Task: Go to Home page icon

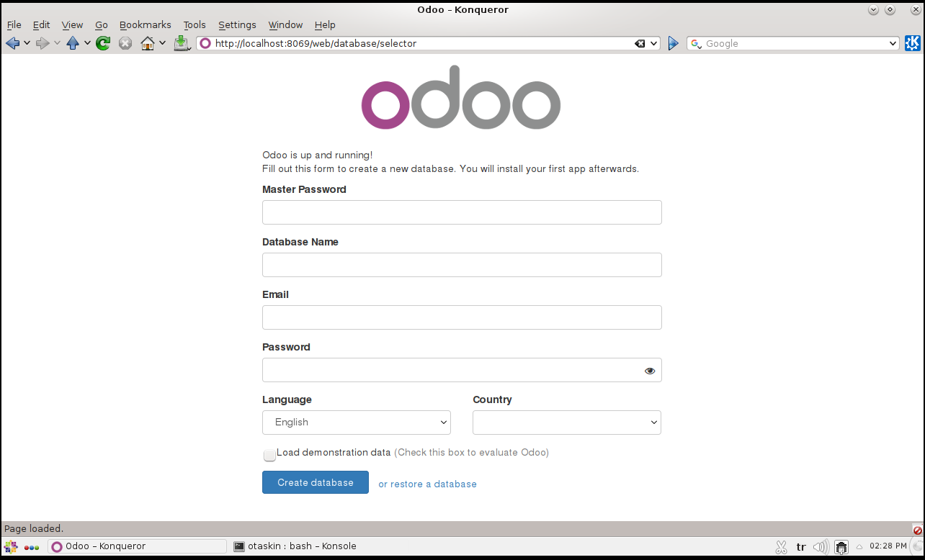Action: click(x=148, y=43)
